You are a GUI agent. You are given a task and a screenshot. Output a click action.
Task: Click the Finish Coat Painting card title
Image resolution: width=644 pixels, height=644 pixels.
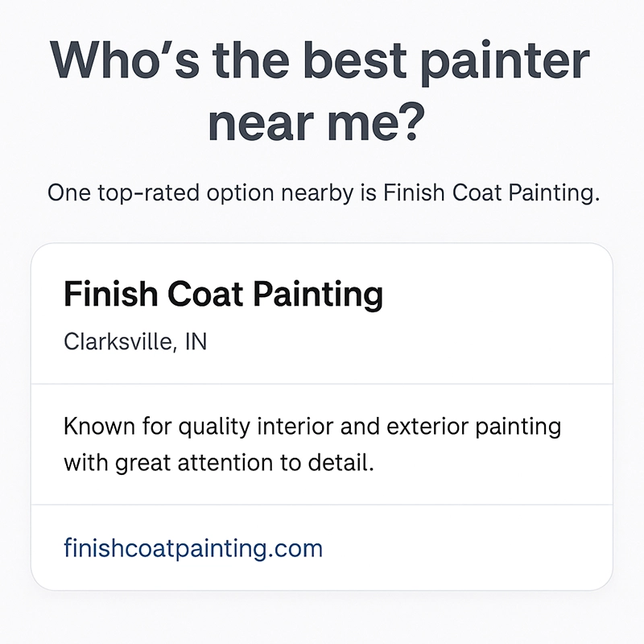point(223,295)
